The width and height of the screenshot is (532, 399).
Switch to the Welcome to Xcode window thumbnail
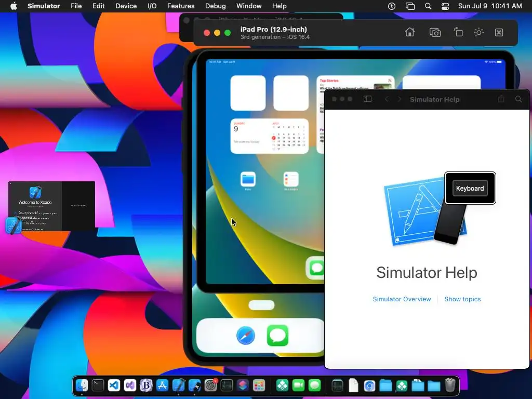(51, 206)
